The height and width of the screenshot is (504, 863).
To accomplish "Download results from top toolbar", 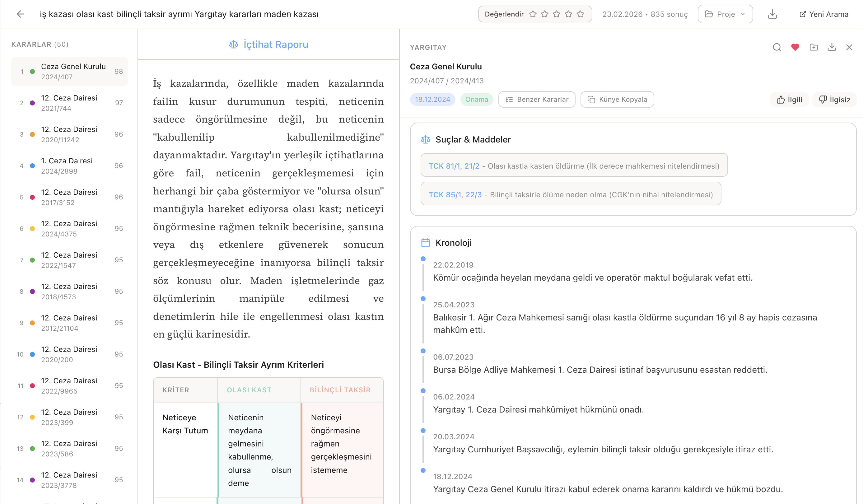I will tap(772, 14).
